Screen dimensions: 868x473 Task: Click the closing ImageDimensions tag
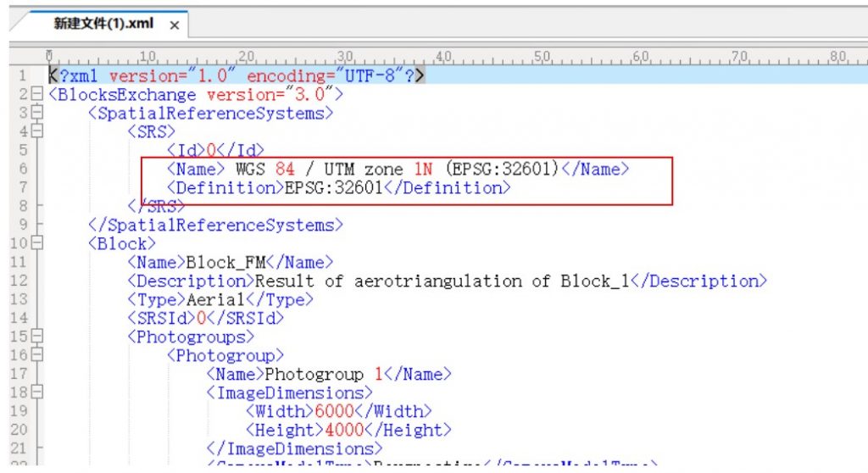[294, 448]
